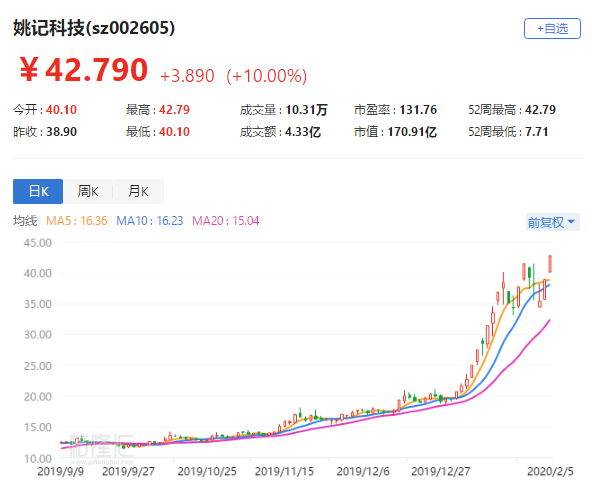
Task: Click the 市值 value 170.91亿
Action: 412,132
